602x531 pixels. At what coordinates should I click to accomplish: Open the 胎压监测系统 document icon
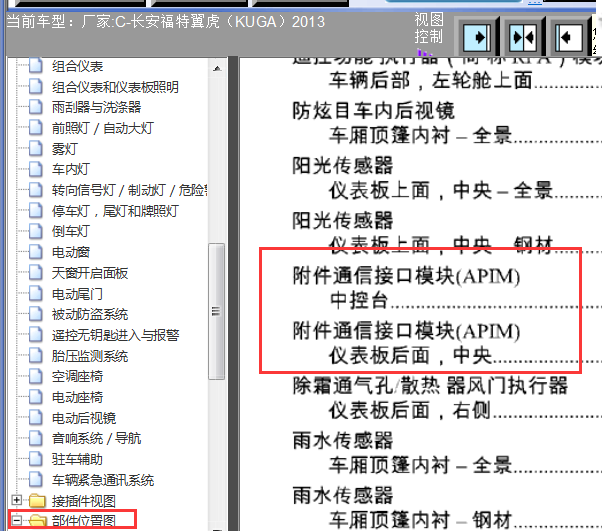pyautogui.click(x=36, y=356)
